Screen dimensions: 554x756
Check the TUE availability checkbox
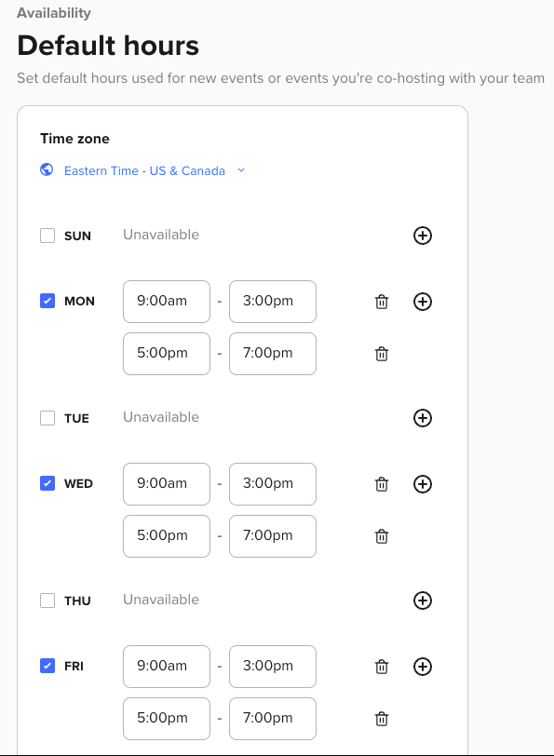coord(47,418)
